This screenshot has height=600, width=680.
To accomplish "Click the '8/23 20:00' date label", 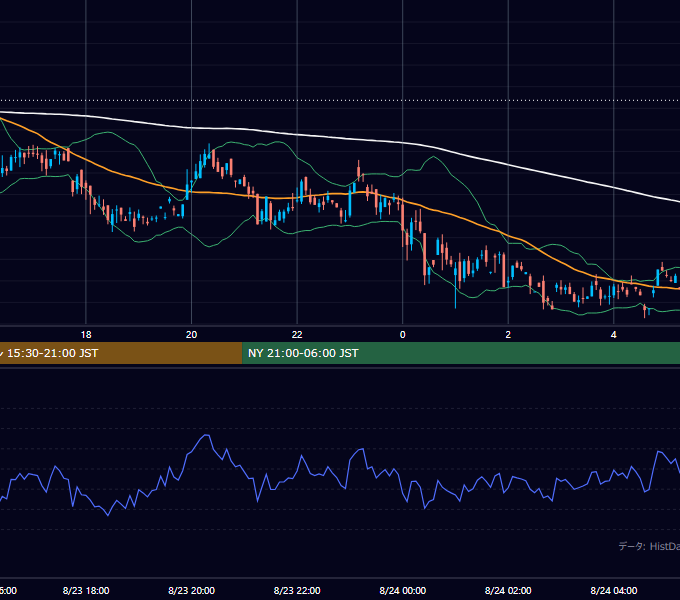I will coord(191,590).
